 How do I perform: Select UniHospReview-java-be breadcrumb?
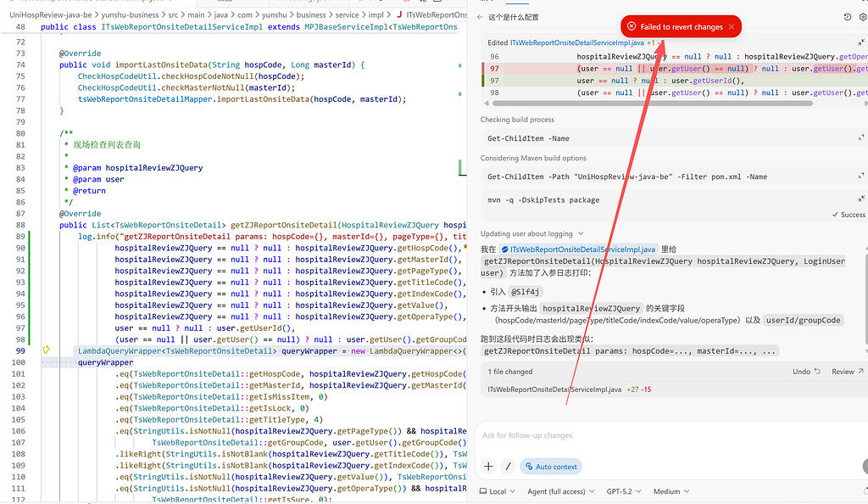coord(50,15)
